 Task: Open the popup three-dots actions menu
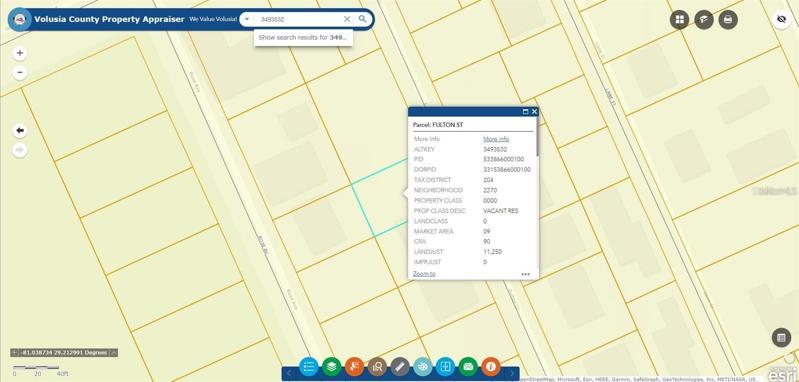[x=525, y=274]
